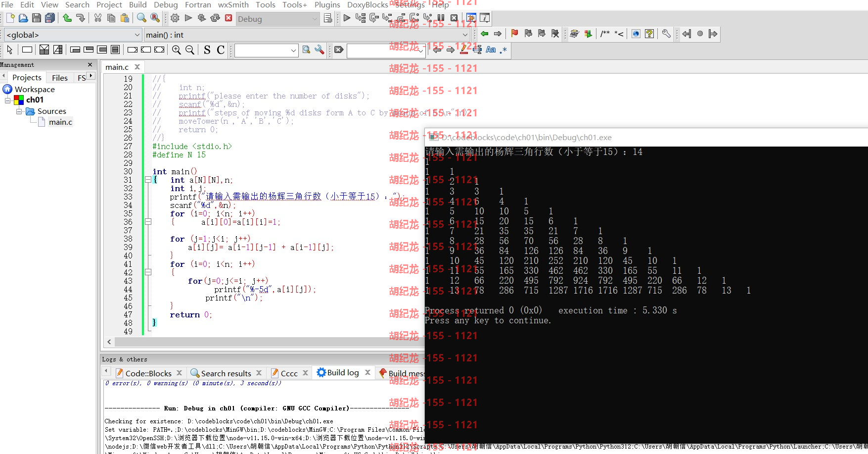Click the Save all files icon
868x454 pixels.
pyautogui.click(x=50, y=18)
